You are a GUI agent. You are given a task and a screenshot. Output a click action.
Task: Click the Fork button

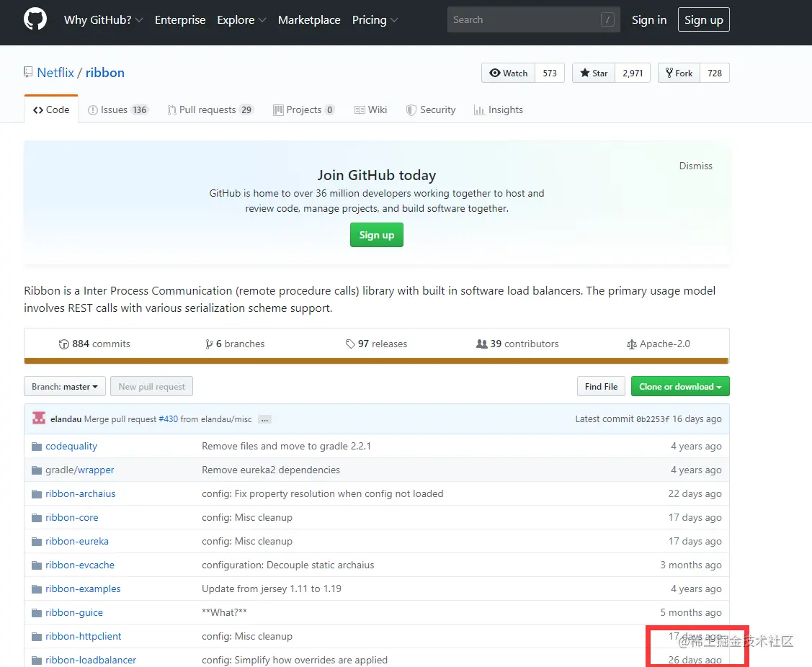click(x=679, y=73)
